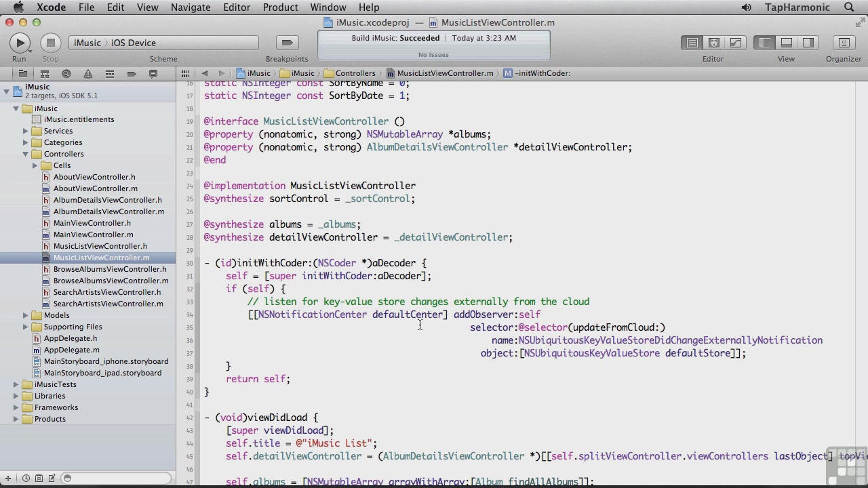868x488 pixels.
Task: Expand the Cells group
Action: coord(35,165)
